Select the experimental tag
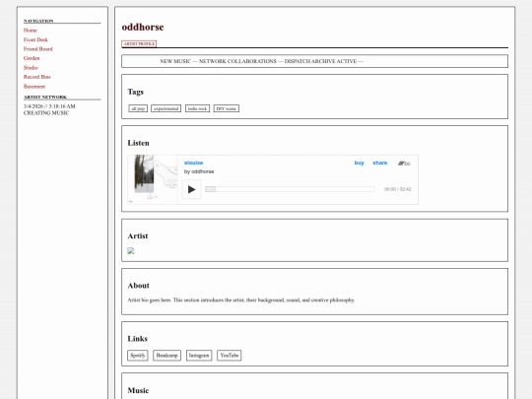The width and height of the screenshot is (532, 399). [166, 108]
